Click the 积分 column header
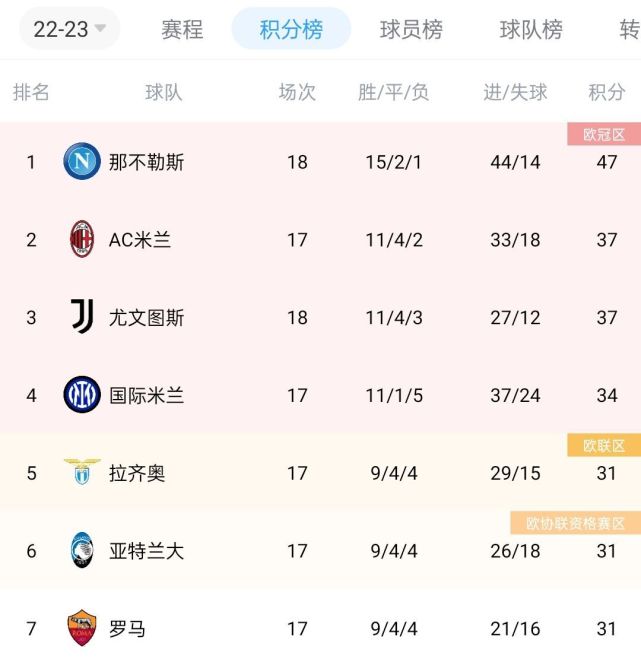 pos(607,93)
